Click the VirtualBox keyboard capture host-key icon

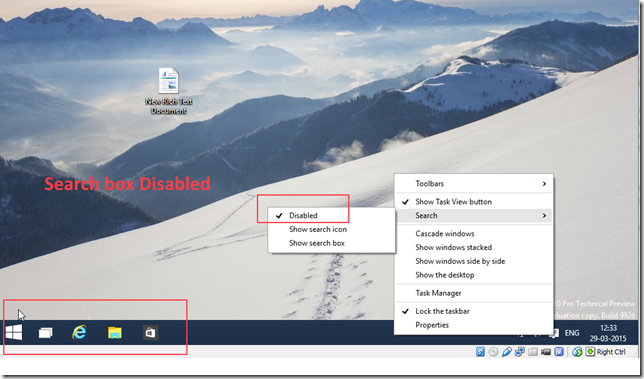[590, 352]
